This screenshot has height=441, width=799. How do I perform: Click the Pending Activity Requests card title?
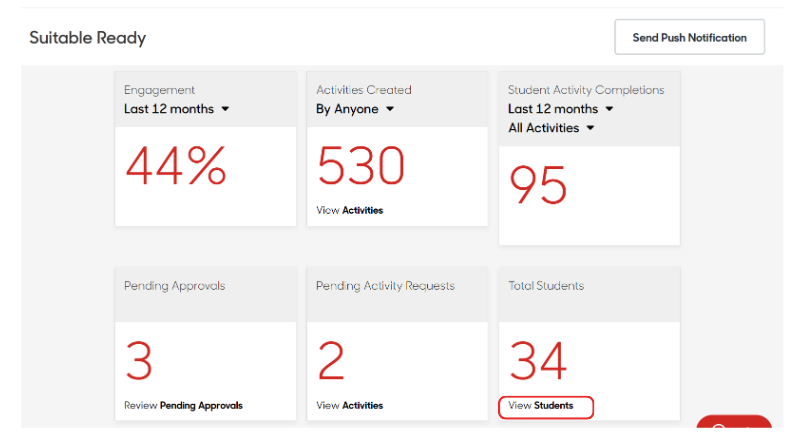[x=385, y=286]
